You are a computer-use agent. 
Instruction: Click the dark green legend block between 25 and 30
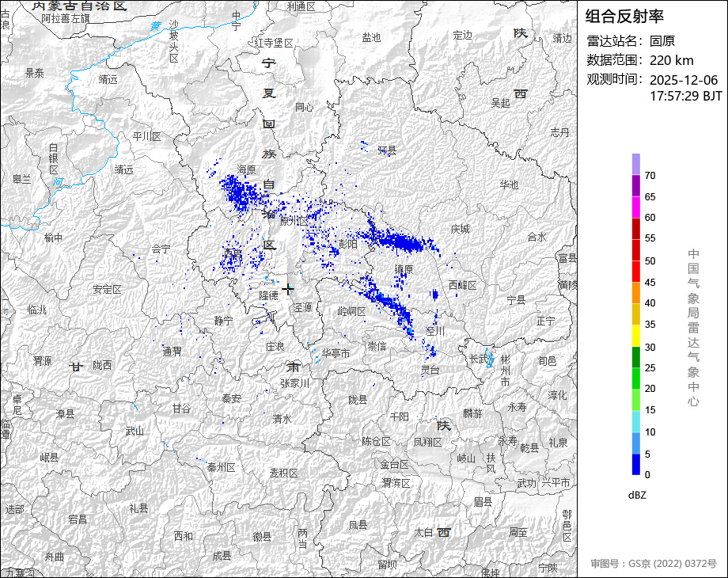pos(636,357)
